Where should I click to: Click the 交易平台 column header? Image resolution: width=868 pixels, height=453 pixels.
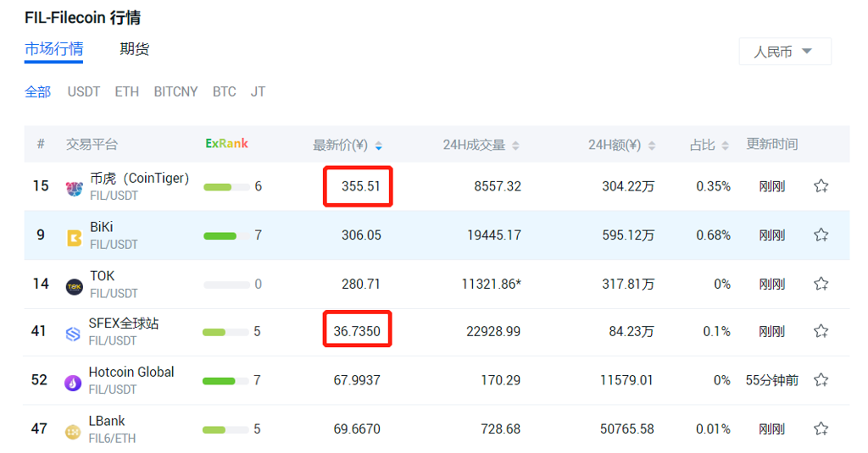click(92, 144)
